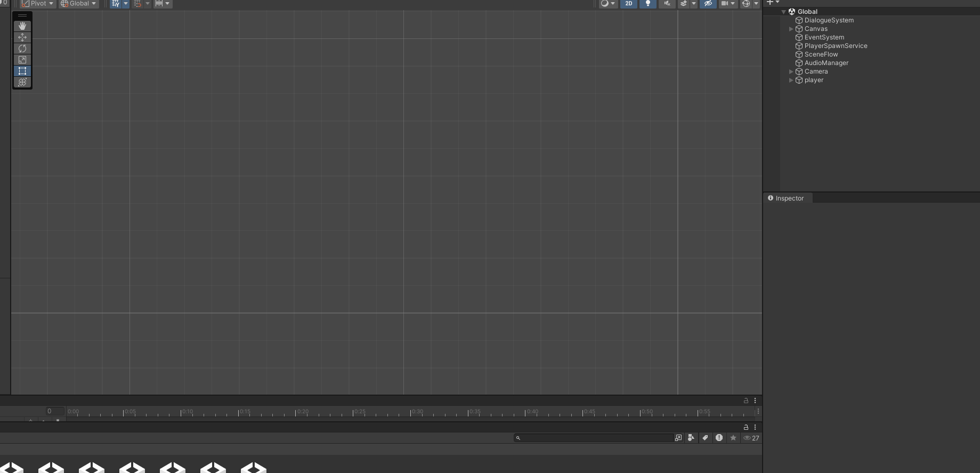Select the Hand view tool
This screenshot has width=980, height=473.
coord(22,26)
